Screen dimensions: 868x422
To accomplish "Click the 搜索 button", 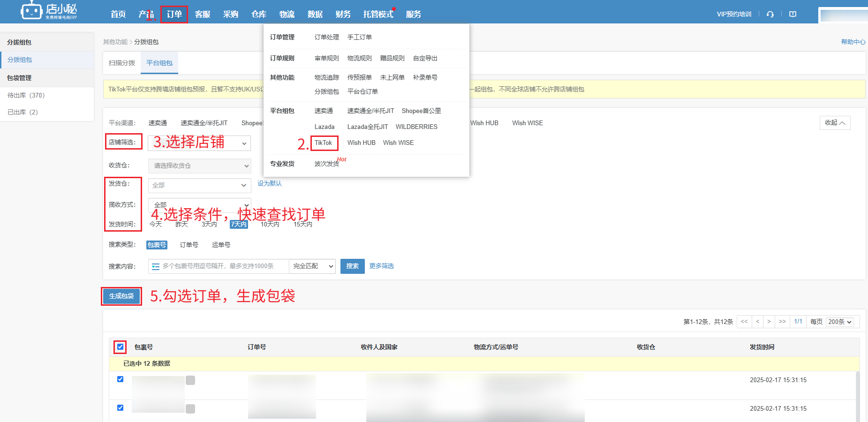I will coord(353,266).
